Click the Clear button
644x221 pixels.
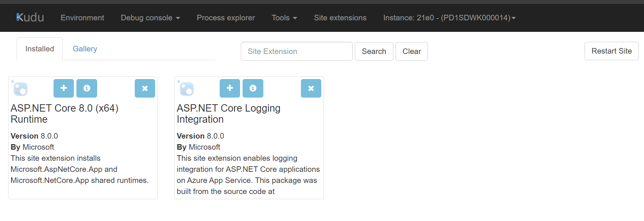pyautogui.click(x=412, y=51)
